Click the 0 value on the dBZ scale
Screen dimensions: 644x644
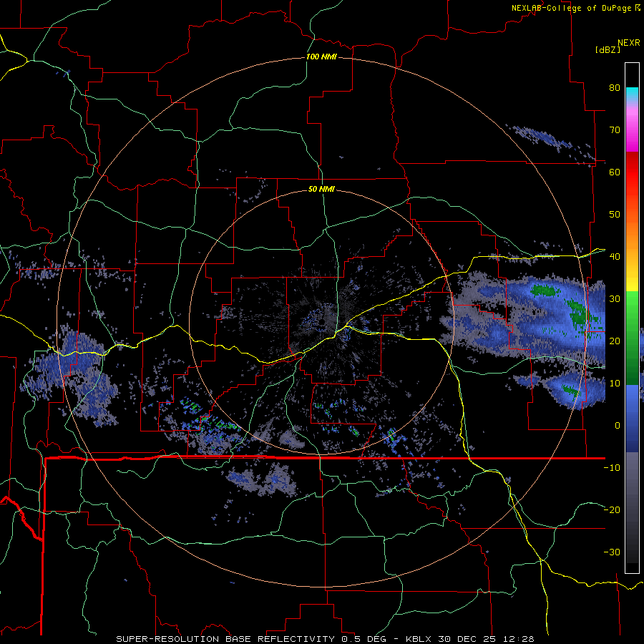click(618, 426)
